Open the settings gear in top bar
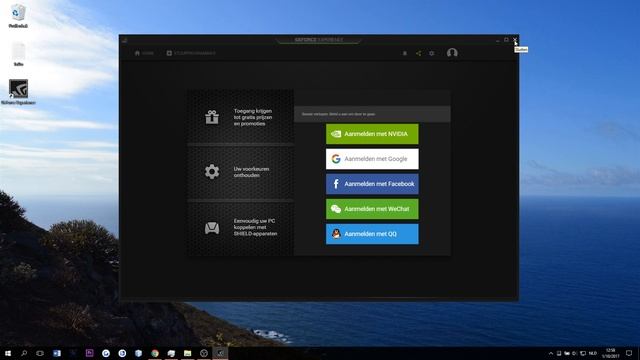 pyautogui.click(x=431, y=53)
